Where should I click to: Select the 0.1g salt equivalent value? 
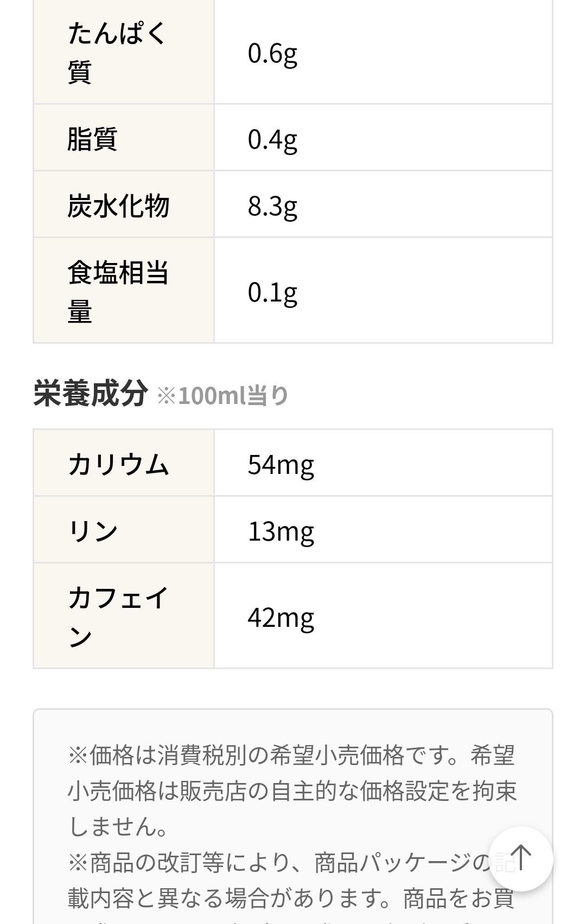272,292
